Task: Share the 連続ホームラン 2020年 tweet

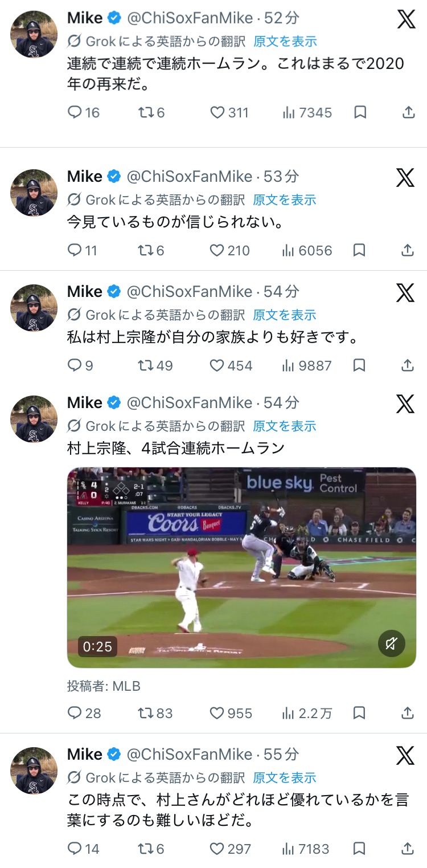Action: pos(408,112)
